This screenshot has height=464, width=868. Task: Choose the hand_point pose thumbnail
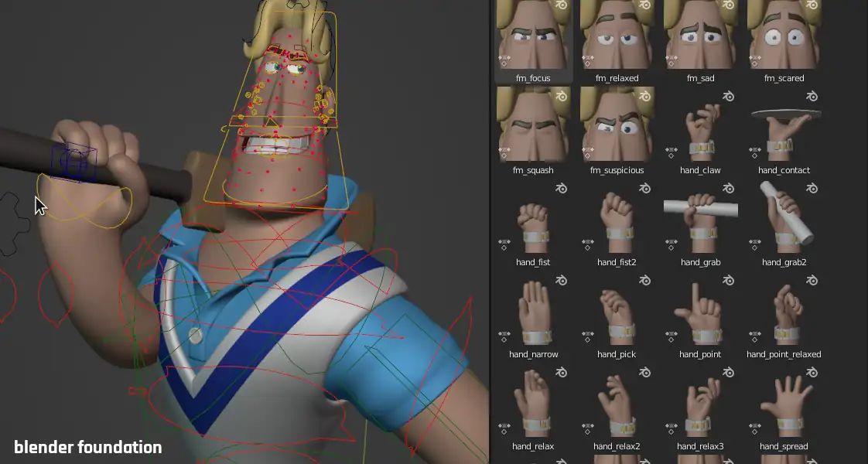coord(700,309)
